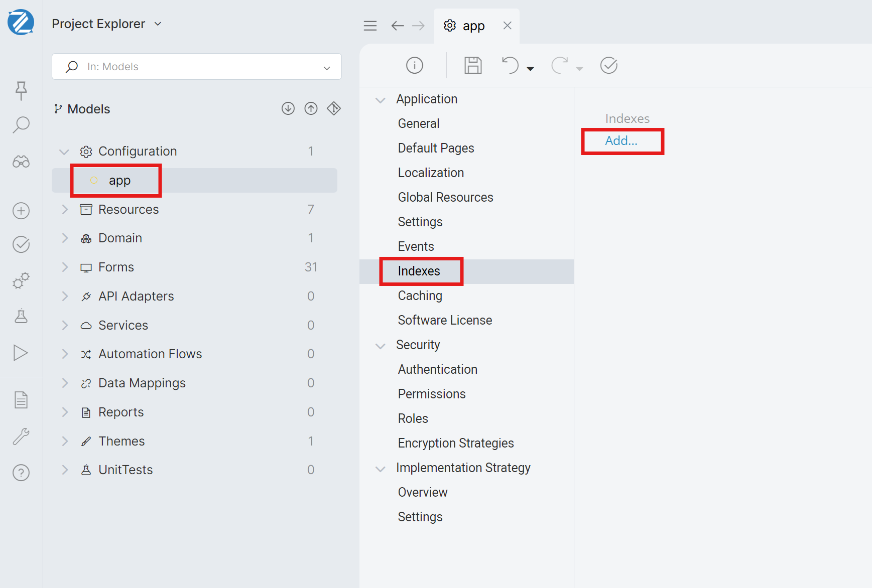
Task: Collapse the Configuration tree node
Action: (x=64, y=152)
